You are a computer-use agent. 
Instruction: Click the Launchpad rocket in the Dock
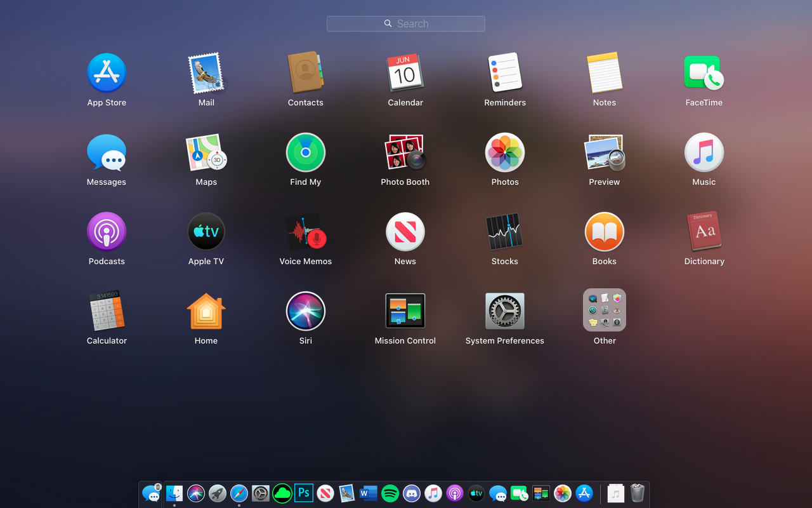pos(218,493)
